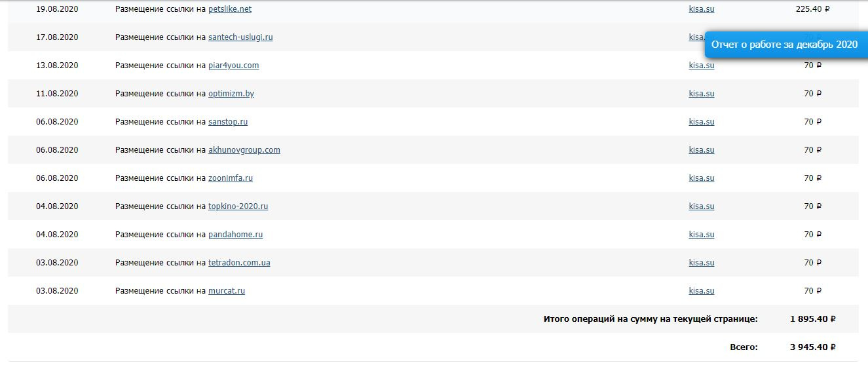Open kisa.su in the topkino-2020.ru row

tap(702, 206)
